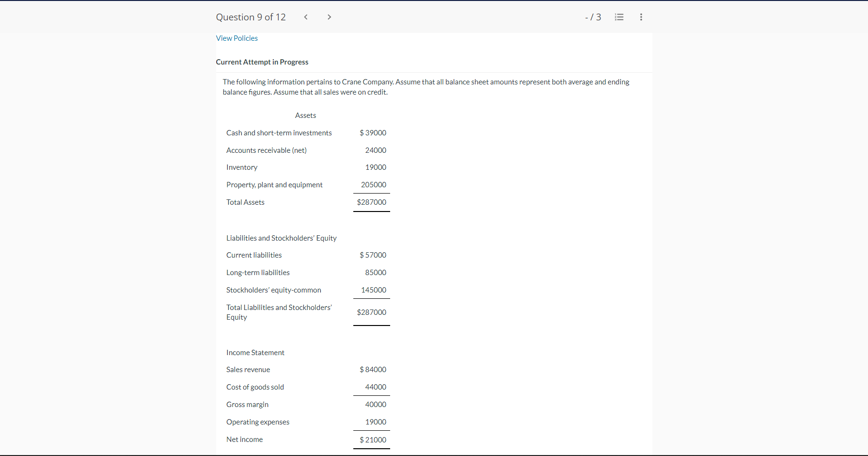Screen dimensions: 868x456
Task: Select the 44000 cost of goods value
Action: click(x=376, y=387)
